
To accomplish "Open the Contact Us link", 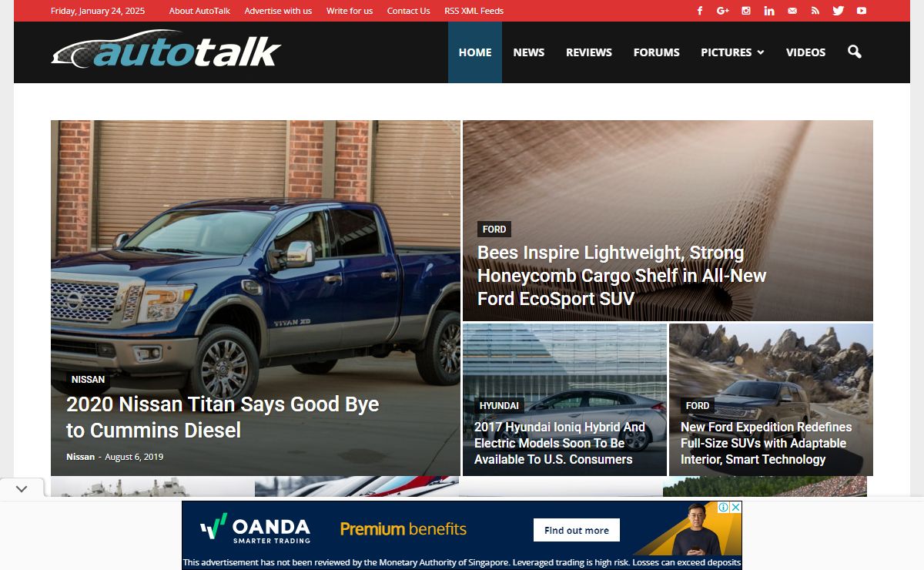I will (x=408, y=11).
